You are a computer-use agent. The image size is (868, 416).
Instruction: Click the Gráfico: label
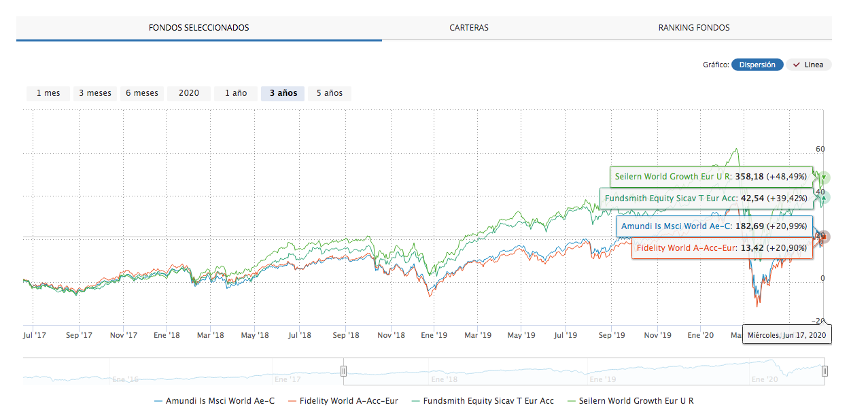716,65
